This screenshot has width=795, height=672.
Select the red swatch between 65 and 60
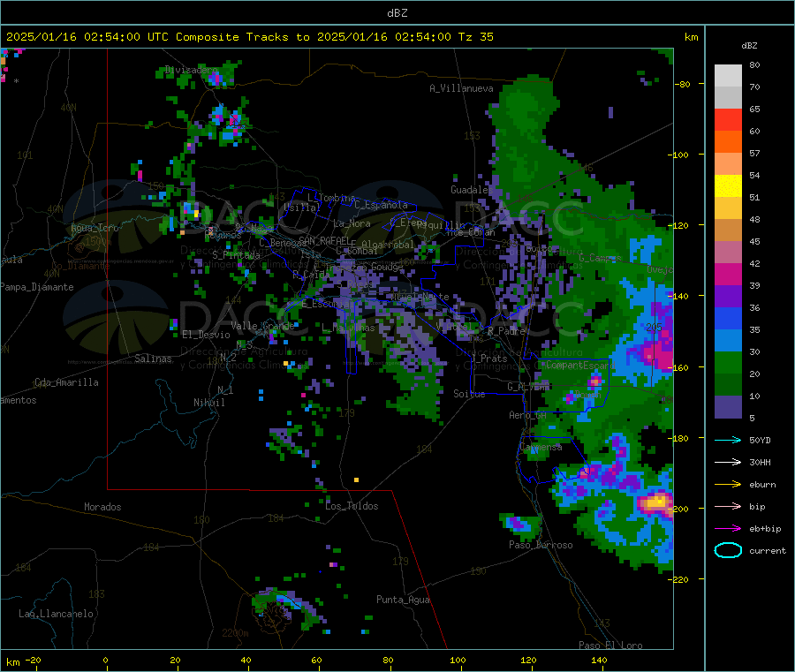click(728, 119)
